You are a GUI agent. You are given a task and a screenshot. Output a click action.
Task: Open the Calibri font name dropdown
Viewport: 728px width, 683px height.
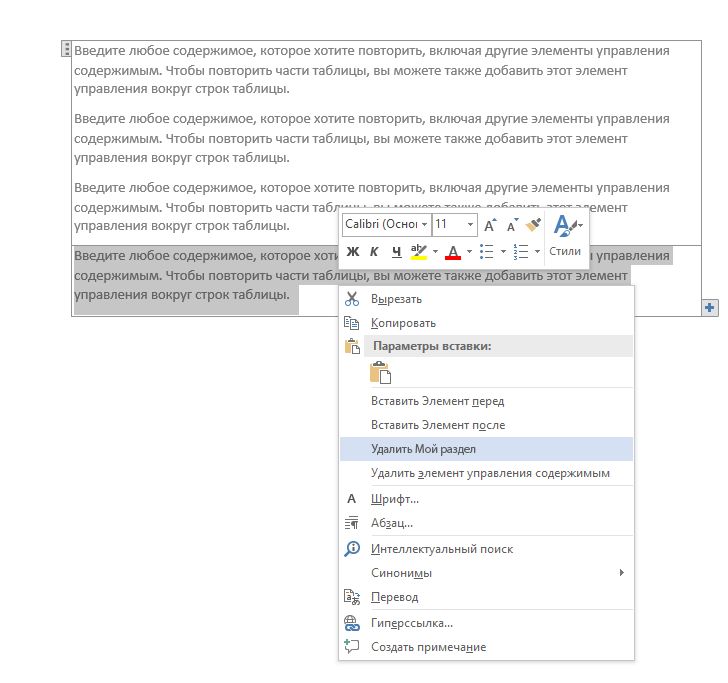[x=424, y=224]
